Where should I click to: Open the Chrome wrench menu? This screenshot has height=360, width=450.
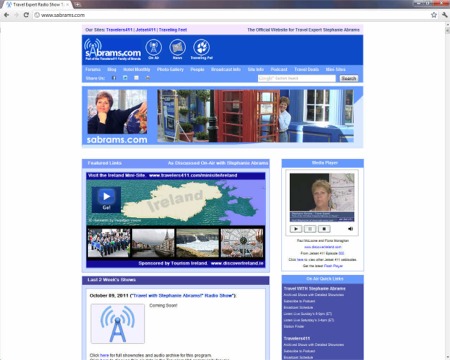coord(445,15)
